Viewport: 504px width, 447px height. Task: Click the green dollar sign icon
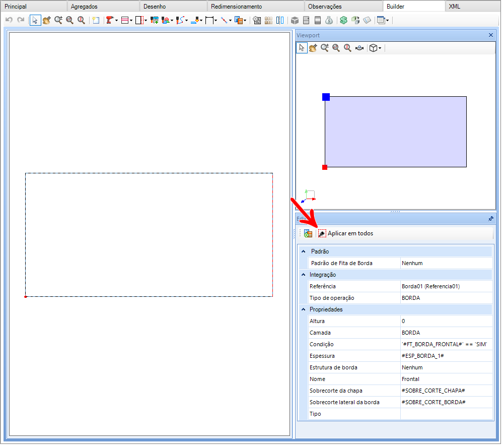344,20
